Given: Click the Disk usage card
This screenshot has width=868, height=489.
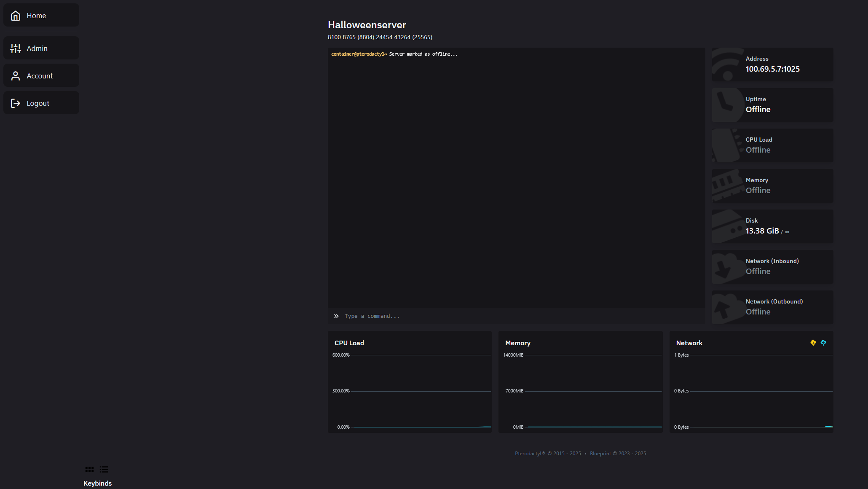Looking at the screenshot, I should pos(772,226).
